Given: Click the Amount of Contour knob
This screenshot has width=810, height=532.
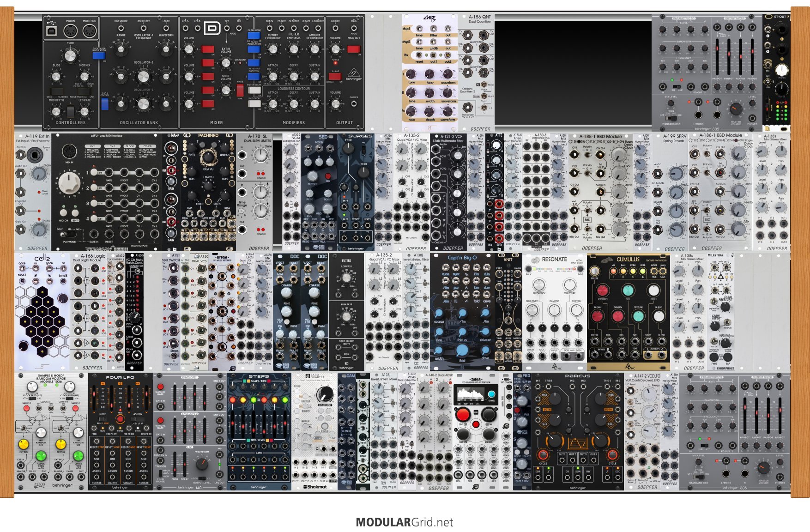Looking at the screenshot, I should [314, 49].
